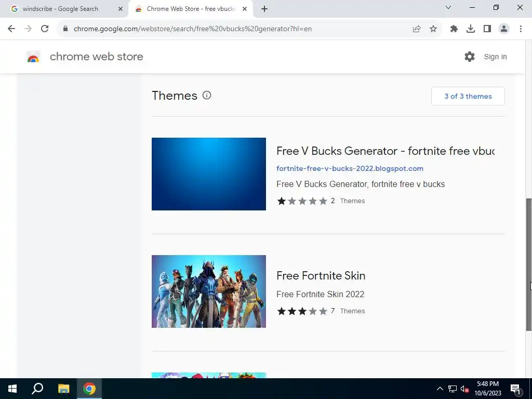Click the Chrome taskbar icon
The height and width of the screenshot is (399, 532).
[89, 389]
